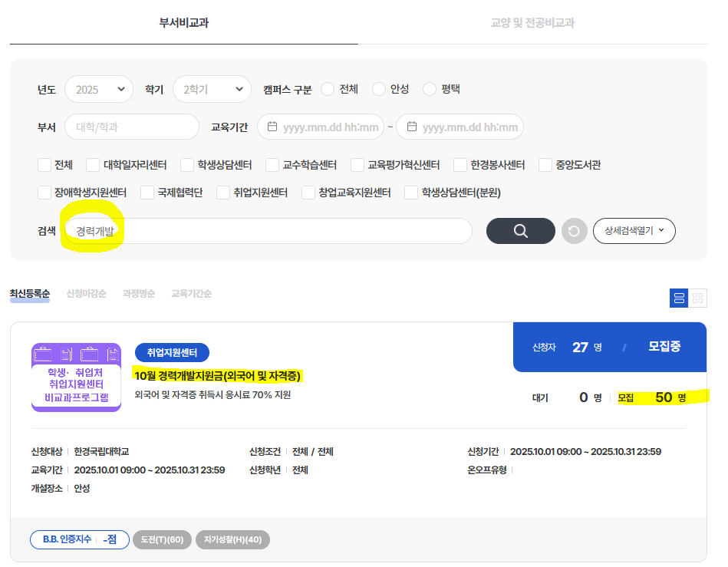Screen dimensions: 728x567
Task: Open calendar icon for start date
Action: [272, 127]
